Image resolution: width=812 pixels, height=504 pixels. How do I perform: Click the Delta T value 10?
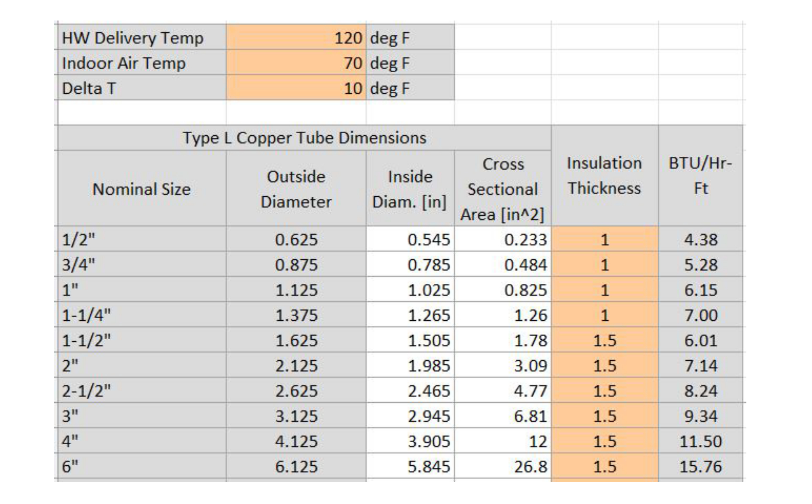click(x=296, y=88)
